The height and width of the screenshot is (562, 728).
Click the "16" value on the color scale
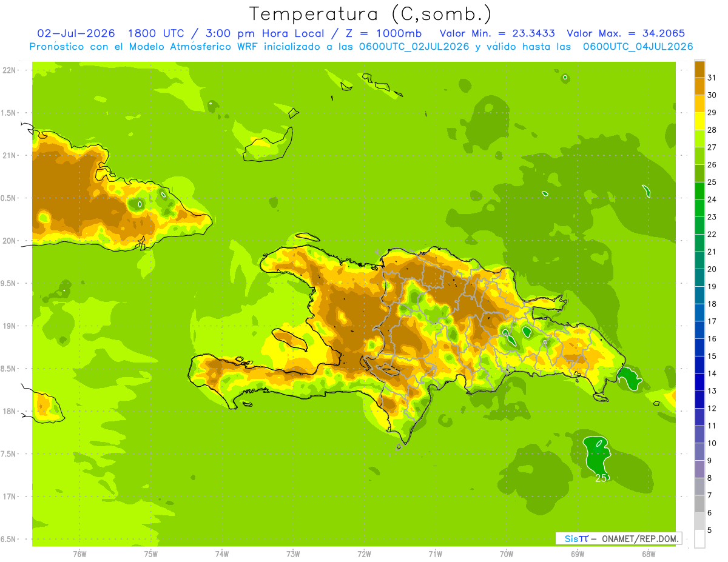click(712, 339)
